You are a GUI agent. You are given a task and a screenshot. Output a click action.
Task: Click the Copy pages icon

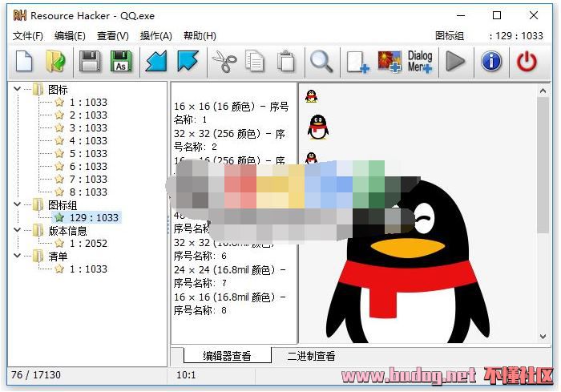tap(255, 62)
